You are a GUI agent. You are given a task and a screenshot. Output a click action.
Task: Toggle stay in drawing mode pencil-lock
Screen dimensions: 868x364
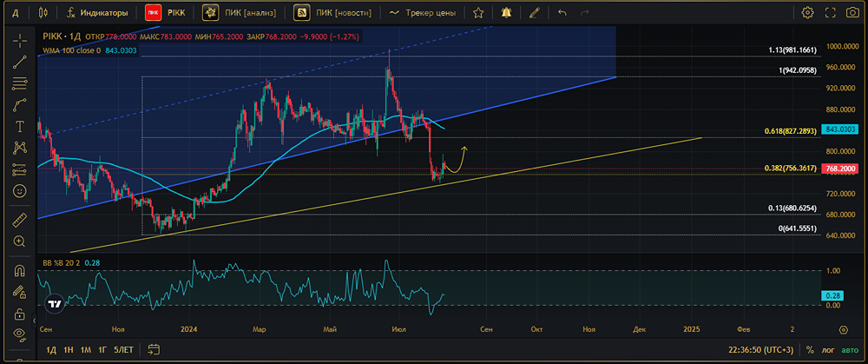[x=20, y=291]
